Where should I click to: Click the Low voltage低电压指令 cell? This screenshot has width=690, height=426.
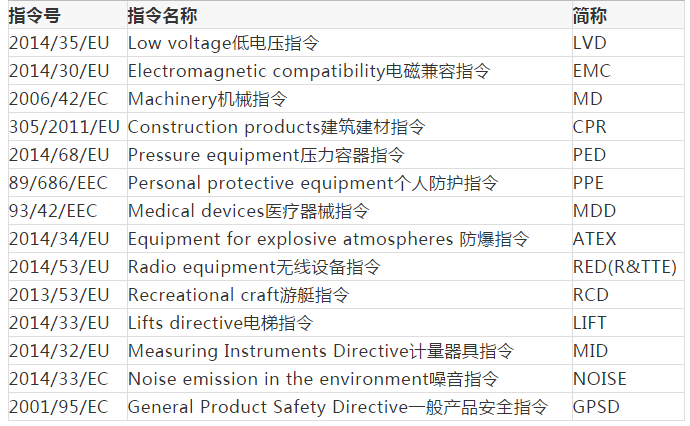coord(224,43)
